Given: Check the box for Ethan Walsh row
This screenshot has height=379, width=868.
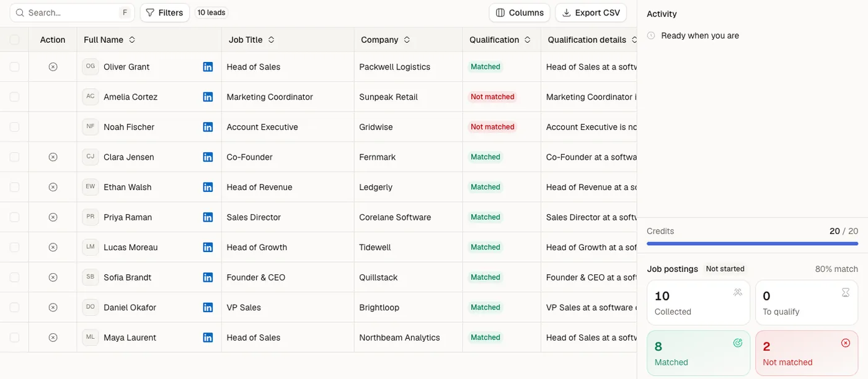Looking at the screenshot, I should [x=14, y=187].
